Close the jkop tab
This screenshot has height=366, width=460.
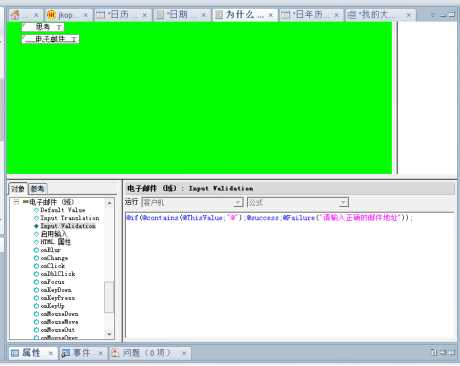[x=86, y=15]
